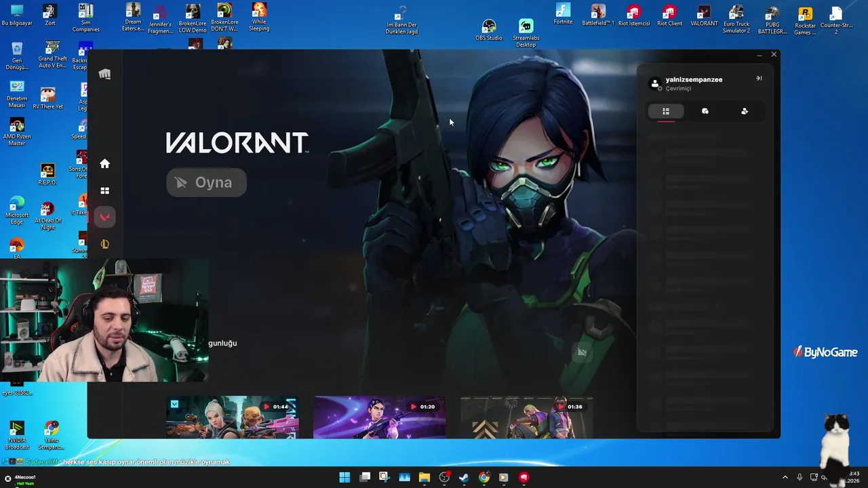Play the 01:20 video thumbnail

click(x=380, y=417)
